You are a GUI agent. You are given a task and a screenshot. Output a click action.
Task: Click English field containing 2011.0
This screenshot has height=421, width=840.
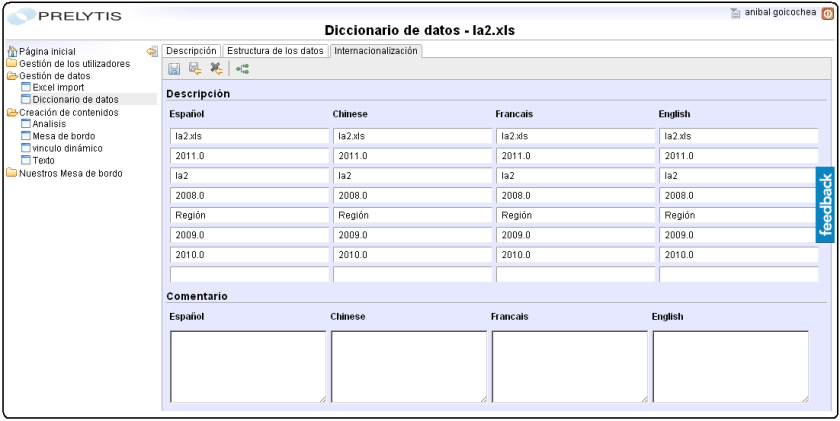click(739, 156)
